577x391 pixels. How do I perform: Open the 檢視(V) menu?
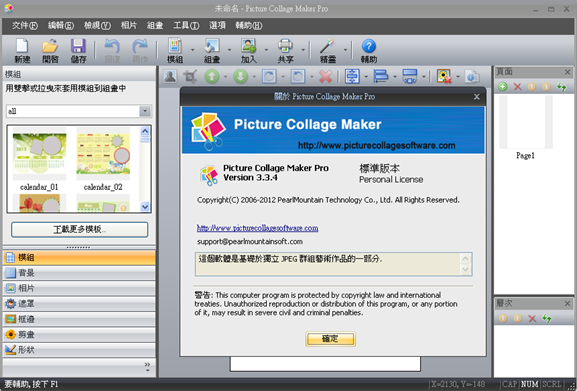(97, 25)
